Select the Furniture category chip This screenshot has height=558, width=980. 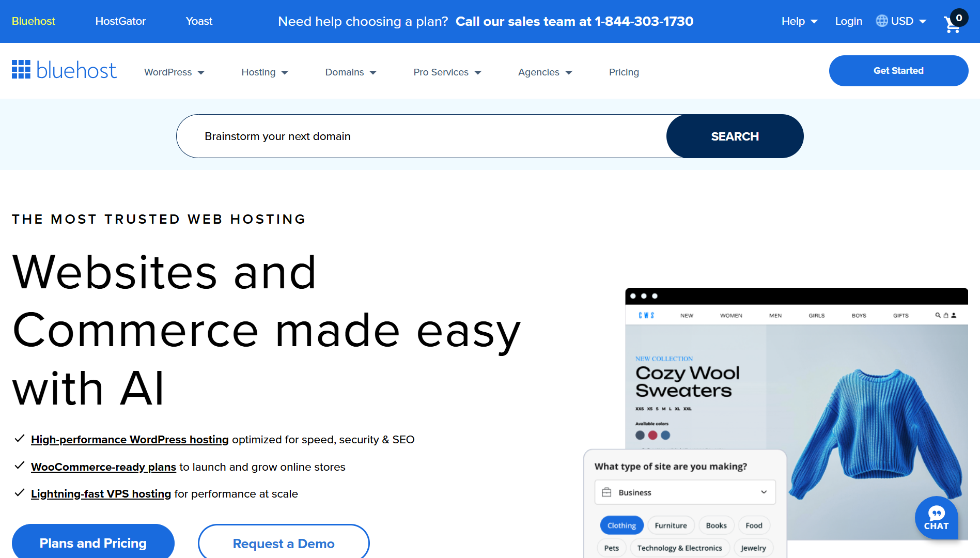tap(671, 525)
